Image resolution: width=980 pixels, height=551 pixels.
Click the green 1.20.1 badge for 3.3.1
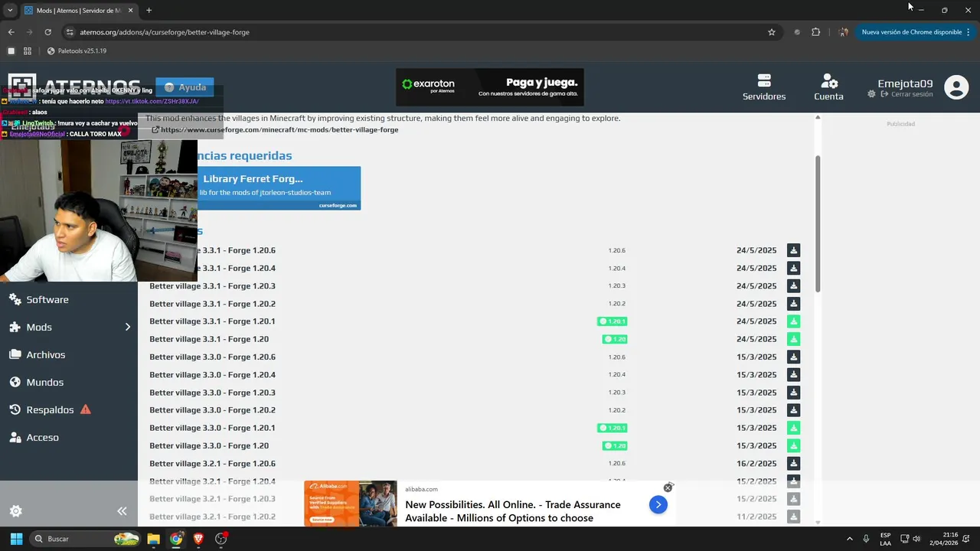[x=612, y=321]
